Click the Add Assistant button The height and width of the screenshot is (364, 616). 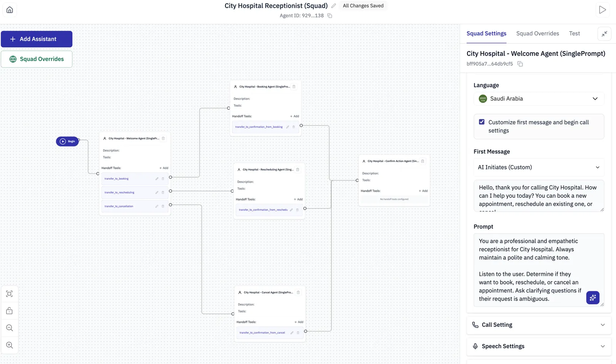(37, 39)
